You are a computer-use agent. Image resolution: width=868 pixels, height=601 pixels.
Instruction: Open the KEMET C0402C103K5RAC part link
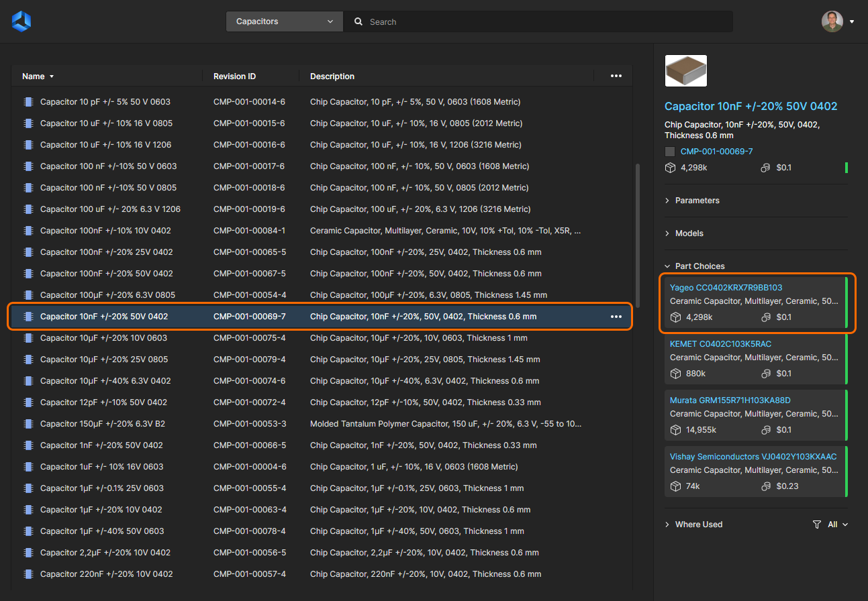[720, 344]
